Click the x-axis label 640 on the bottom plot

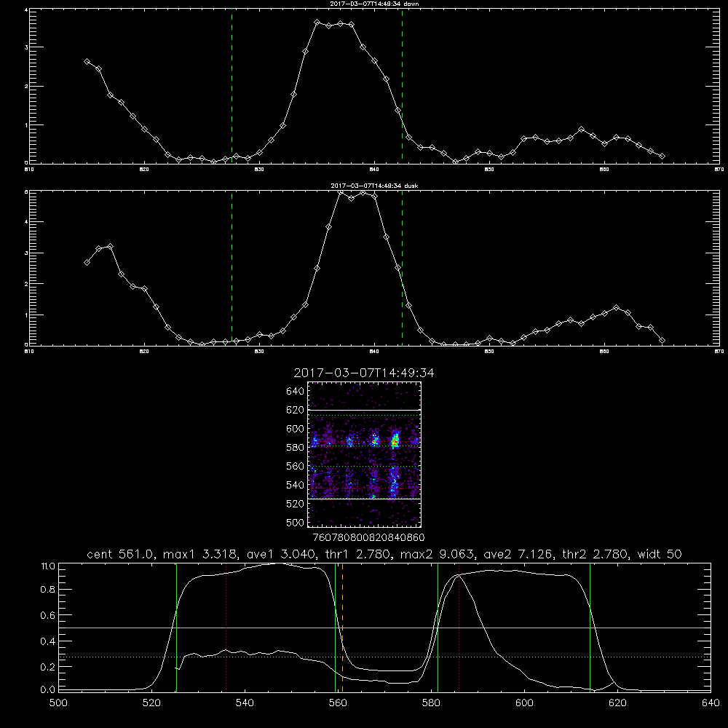click(711, 703)
